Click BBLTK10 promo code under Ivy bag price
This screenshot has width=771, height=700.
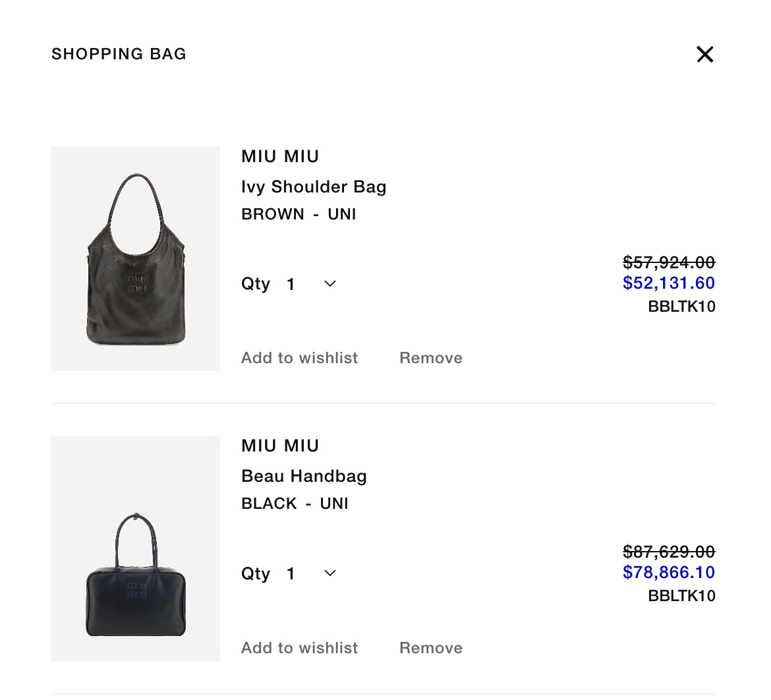coord(681,306)
